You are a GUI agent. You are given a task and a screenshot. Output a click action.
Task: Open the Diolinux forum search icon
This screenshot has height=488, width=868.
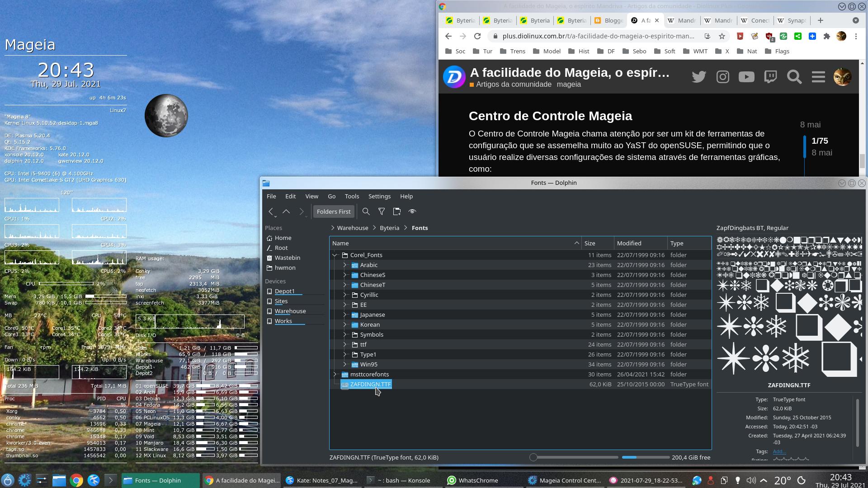point(794,77)
